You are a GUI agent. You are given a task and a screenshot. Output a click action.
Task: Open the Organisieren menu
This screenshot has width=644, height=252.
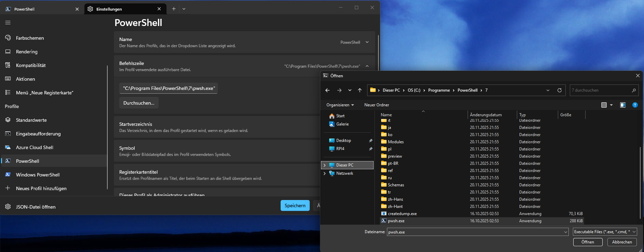point(340,105)
